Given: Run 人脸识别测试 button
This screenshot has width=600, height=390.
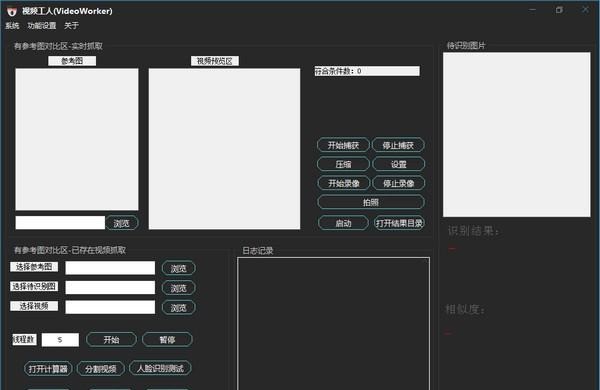Looking at the screenshot, I should click(160, 368).
